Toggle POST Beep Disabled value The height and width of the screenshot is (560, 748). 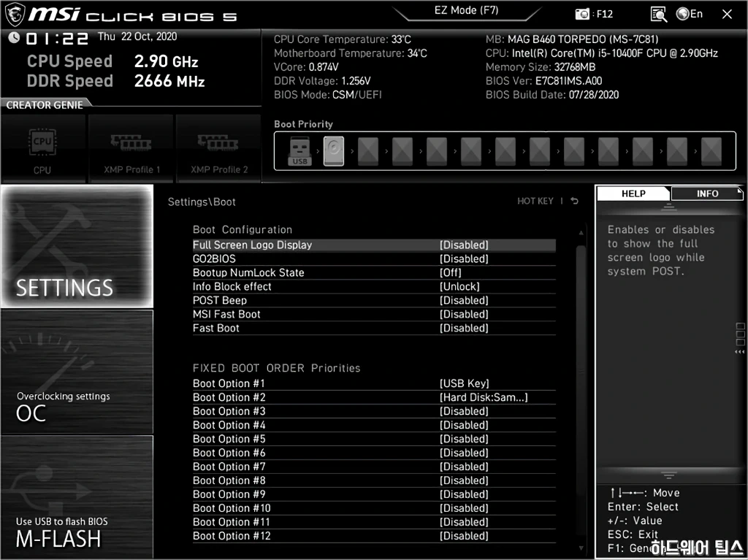click(x=464, y=301)
